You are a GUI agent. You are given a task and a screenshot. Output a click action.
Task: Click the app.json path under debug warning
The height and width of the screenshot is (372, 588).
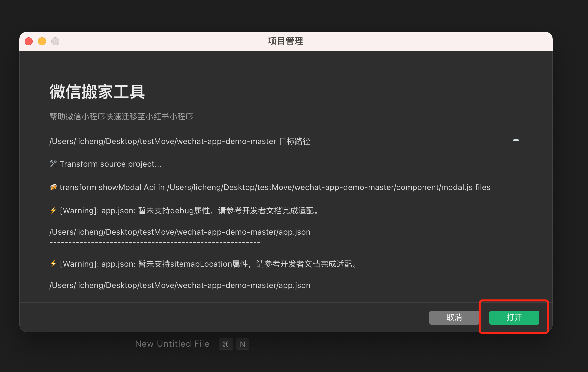[180, 232]
